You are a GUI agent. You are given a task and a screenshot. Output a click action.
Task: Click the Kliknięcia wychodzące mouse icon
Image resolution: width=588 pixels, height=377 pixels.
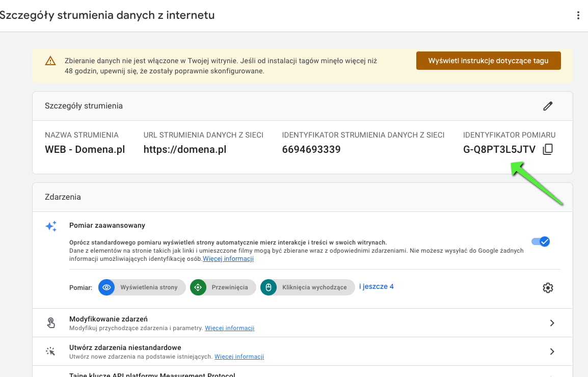pyautogui.click(x=269, y=287)
